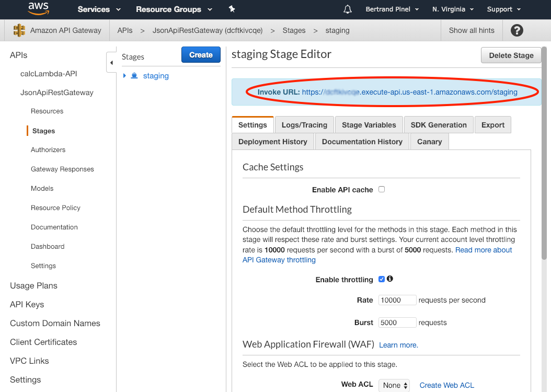Open the help question mark icon
Viewport: 551px width, 392px height.
click(x=516, y=30)
